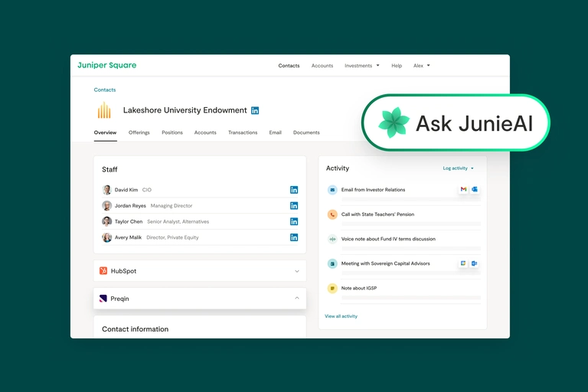Switch to the Positions tab
Viewport: 588px width, 392px height.
pos(172,132)
